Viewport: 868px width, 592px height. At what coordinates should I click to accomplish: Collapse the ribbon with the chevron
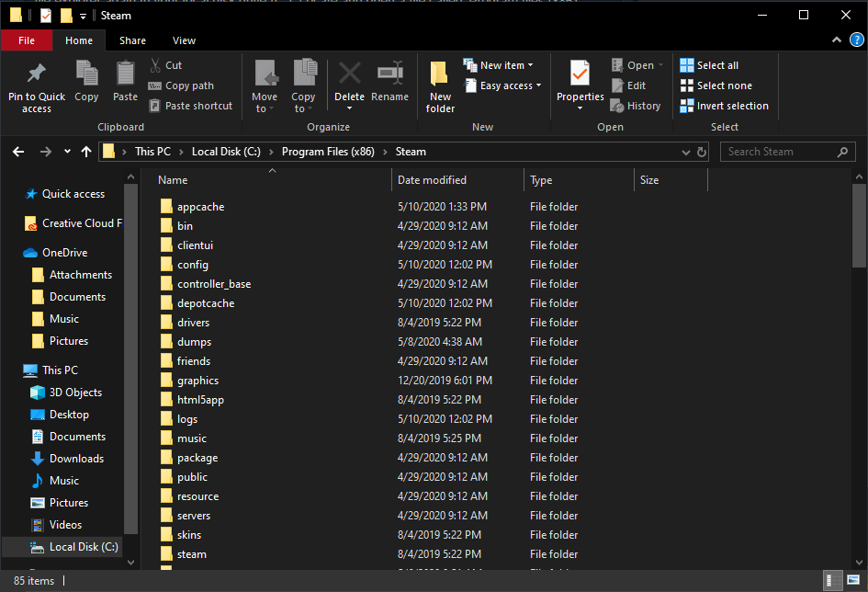(x=837, y=40)
